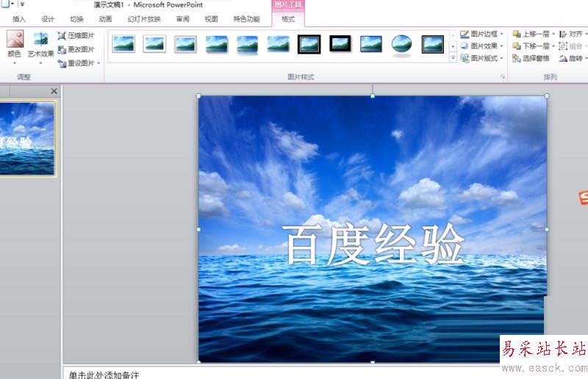Viewport: 588px width, 379px height.
Task: Click the "排列" group label
Action: (x=550, y=77)
